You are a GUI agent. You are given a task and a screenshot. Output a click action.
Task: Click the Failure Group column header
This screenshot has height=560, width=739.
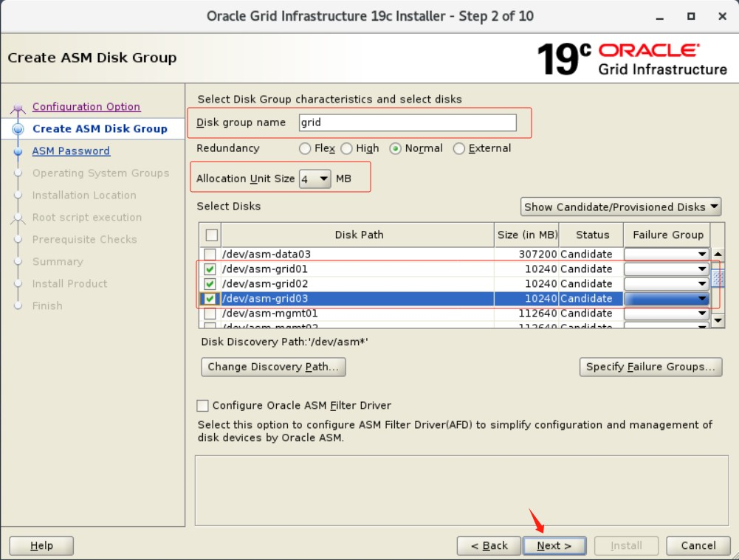pyautogui.click(x=667, y=235)
